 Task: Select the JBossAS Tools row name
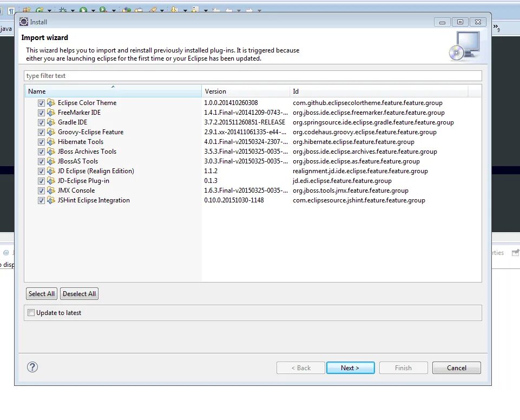(x=78, y=161)
